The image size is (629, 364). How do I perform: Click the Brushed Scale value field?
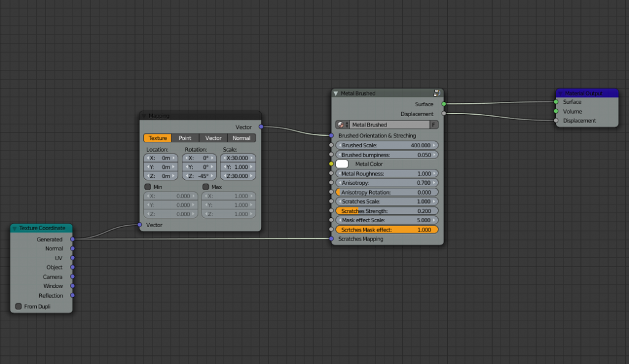[x=387, y=145]
